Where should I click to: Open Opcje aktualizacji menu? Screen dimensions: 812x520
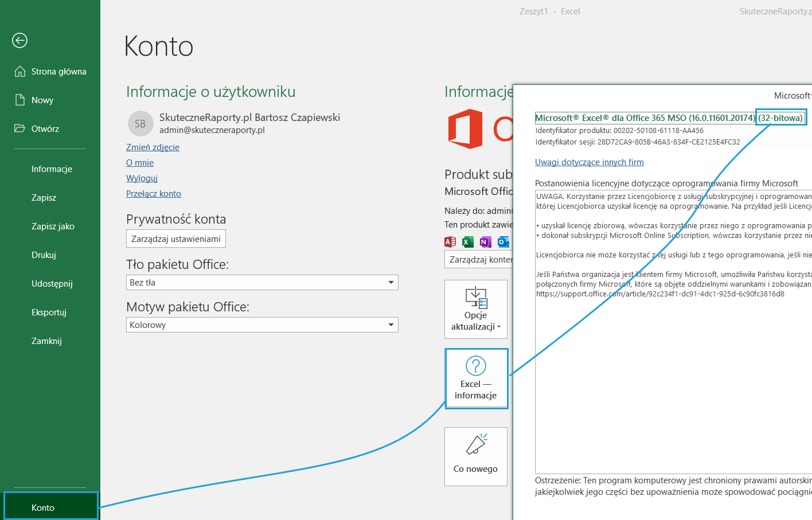point(475,310)
